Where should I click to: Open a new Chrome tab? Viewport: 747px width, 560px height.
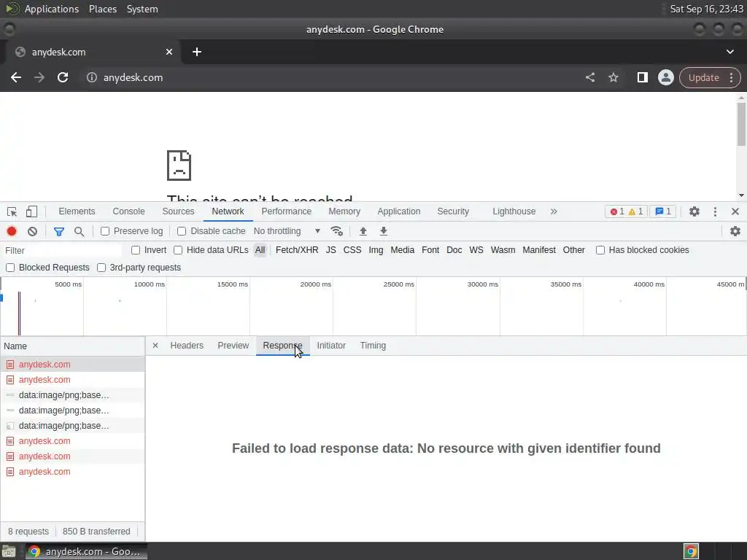point(197,52)
